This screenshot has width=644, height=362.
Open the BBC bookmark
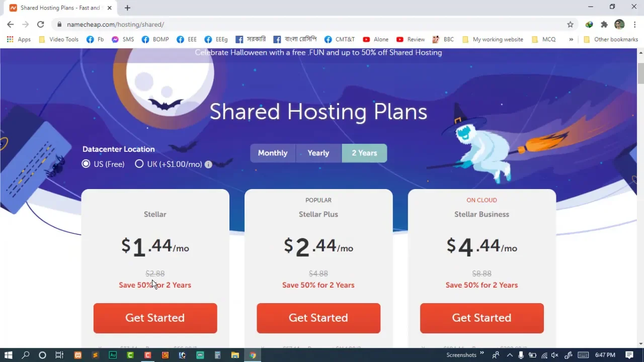pos(443,39)
